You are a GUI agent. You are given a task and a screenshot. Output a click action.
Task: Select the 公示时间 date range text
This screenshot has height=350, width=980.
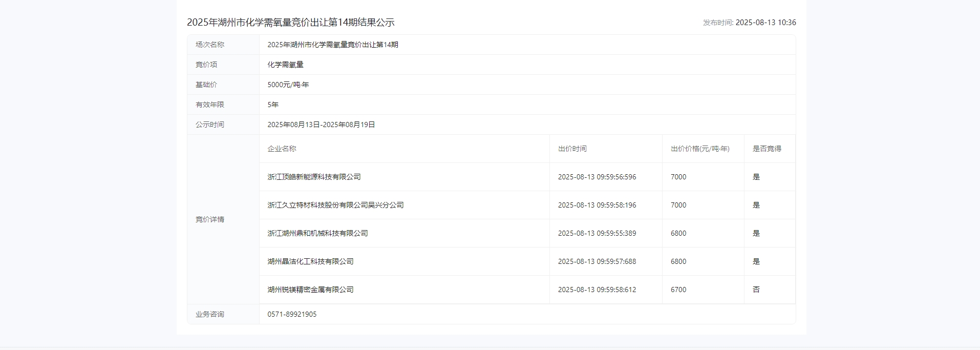coord(321,125)
